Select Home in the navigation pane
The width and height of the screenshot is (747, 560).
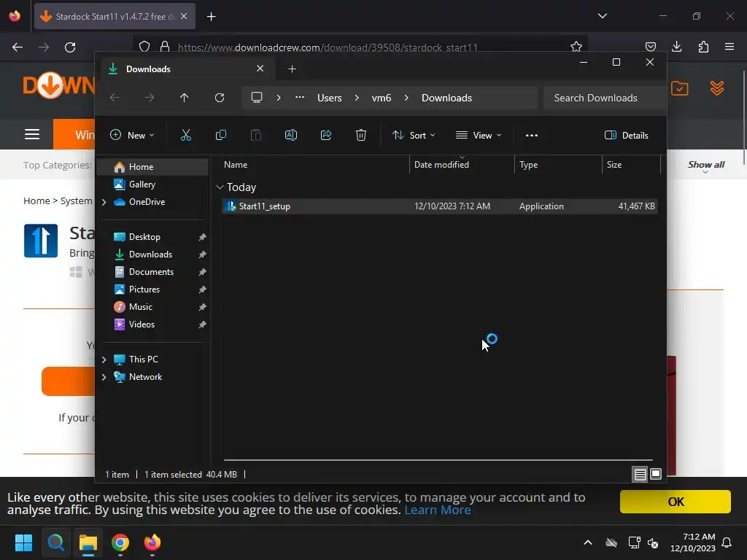[152, 167]
